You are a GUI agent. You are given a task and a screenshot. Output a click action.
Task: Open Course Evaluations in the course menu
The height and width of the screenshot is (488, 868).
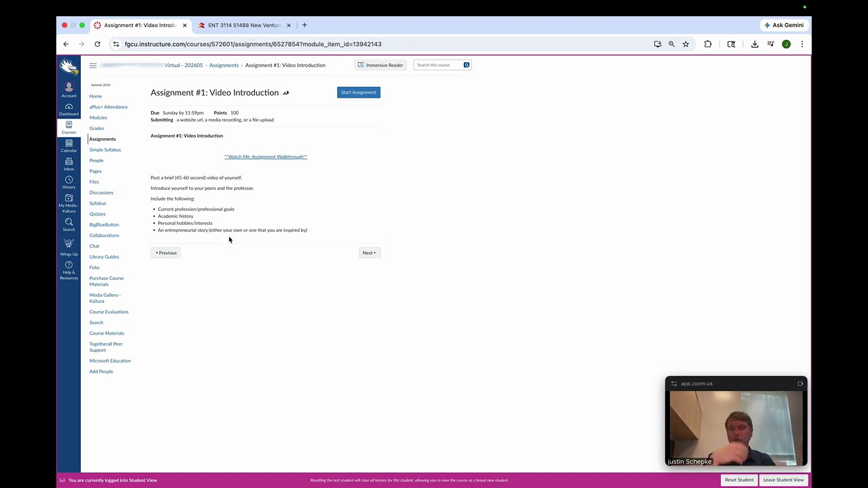[x=108, y=312]
